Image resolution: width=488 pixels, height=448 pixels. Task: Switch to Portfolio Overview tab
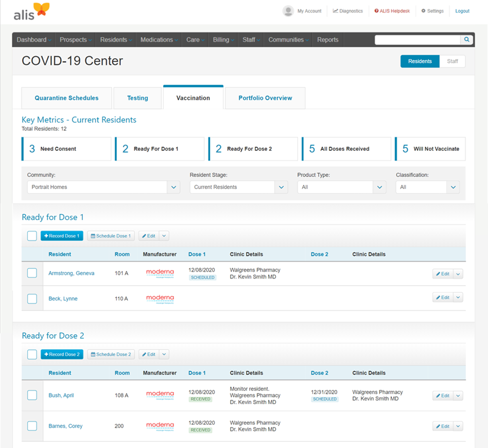tap(265, 98)
